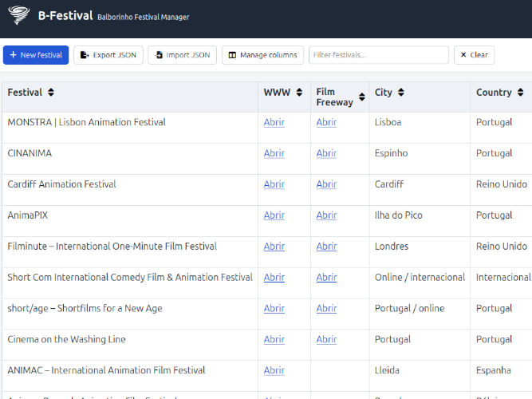Click Reino Unido country in Cardiff row
This screenshot has height=399, width=532.
click(x=502, y=184)
